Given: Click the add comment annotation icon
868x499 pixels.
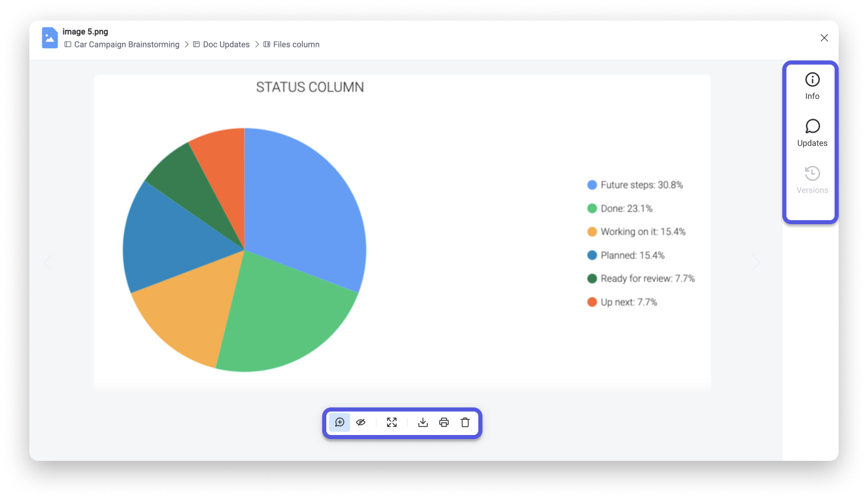Looking at the screenshot, I should [x=340, y=422].
